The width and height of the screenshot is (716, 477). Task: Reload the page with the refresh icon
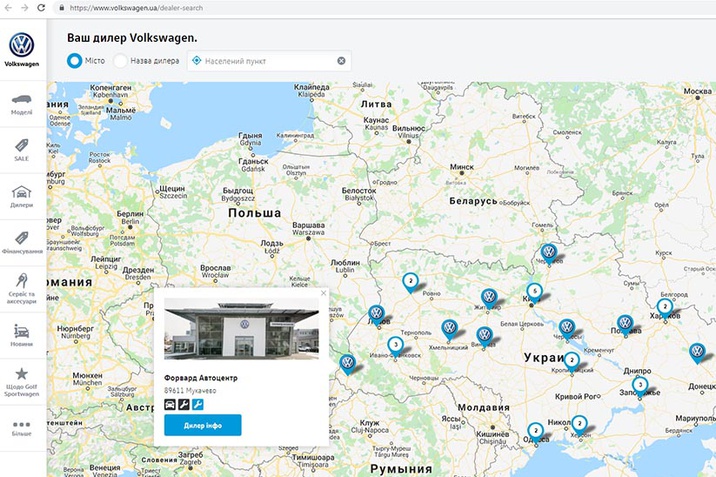click(41, 8)
